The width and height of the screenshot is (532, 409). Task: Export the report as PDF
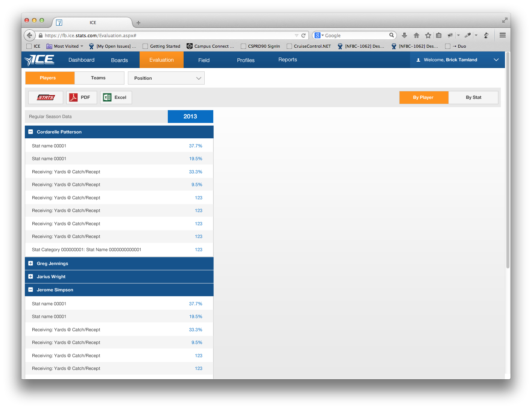pyautogui.click(x=81, y=97)
